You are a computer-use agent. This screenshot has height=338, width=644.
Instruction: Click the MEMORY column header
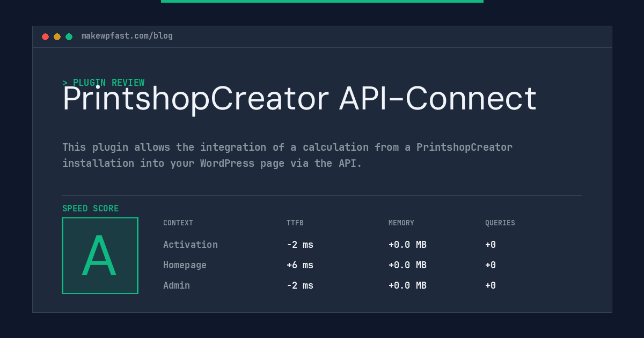click(401, 223)
